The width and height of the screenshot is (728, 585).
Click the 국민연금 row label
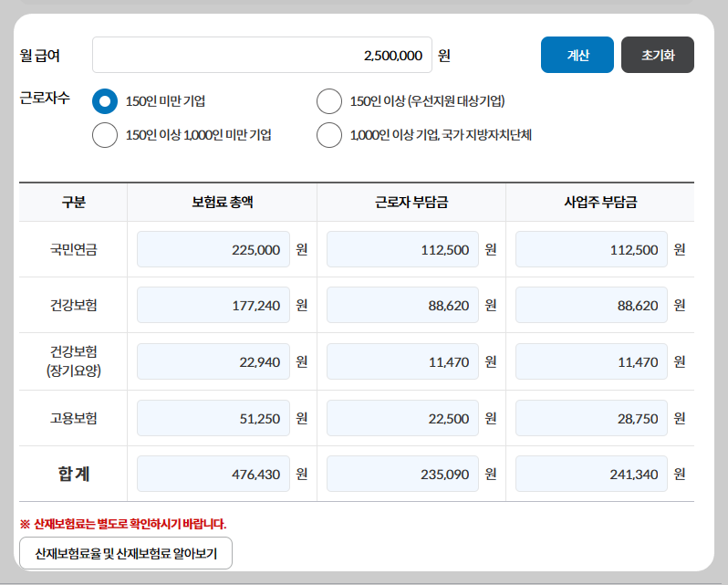(73, 250)
